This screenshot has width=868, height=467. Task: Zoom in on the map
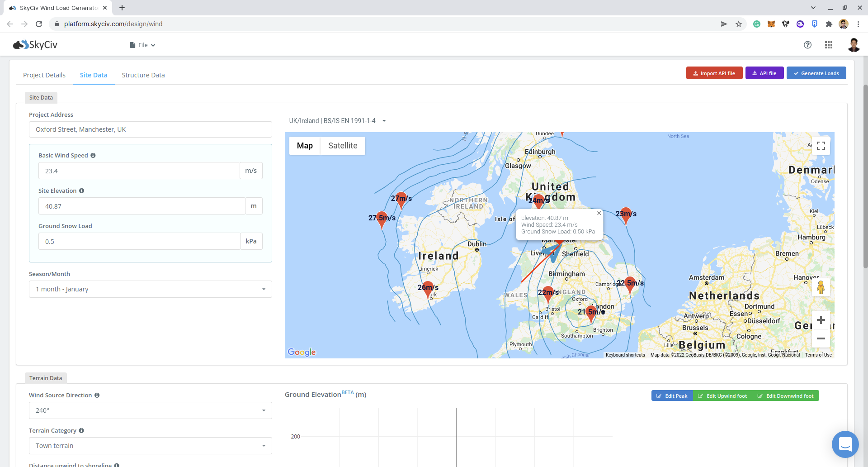(821, 320)
